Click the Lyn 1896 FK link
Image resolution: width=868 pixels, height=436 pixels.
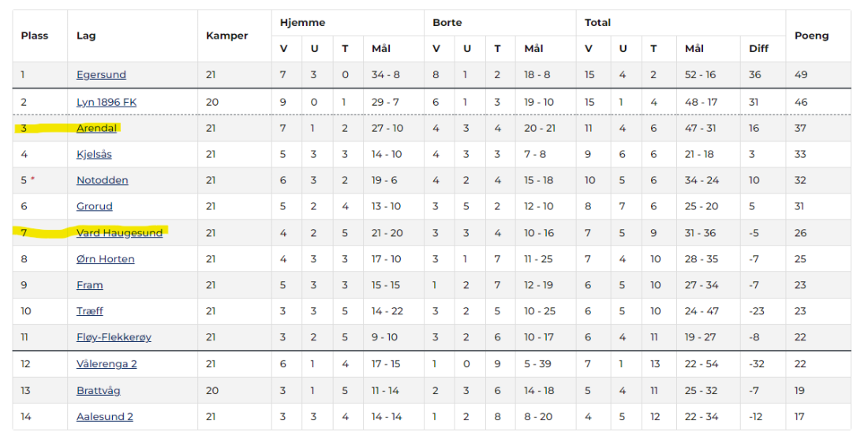106,102
